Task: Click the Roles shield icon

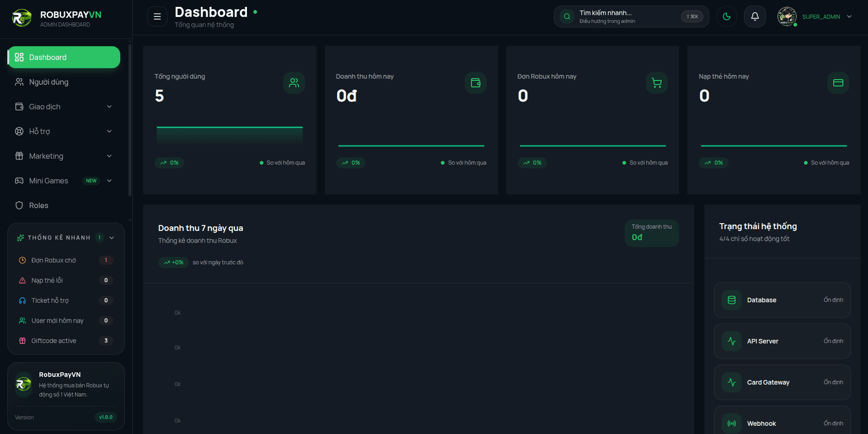Action: (x=19, y=205)
